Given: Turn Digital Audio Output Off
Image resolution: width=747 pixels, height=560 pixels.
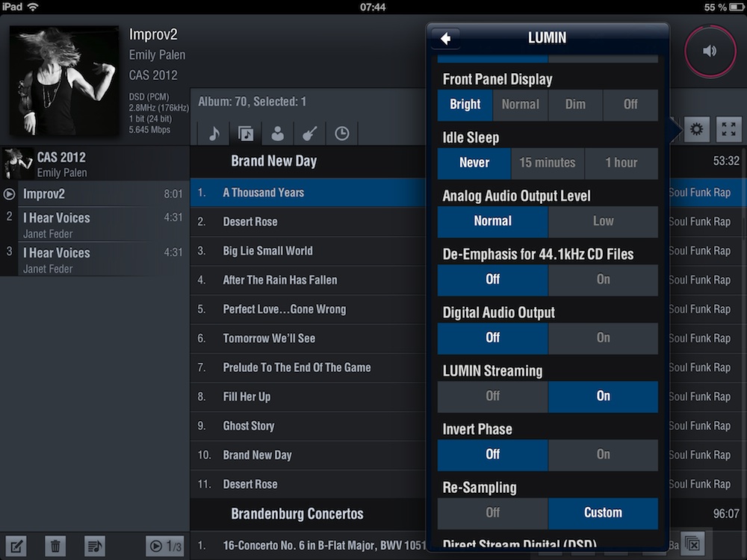Looking at the screenshot, I should point(492,338).
